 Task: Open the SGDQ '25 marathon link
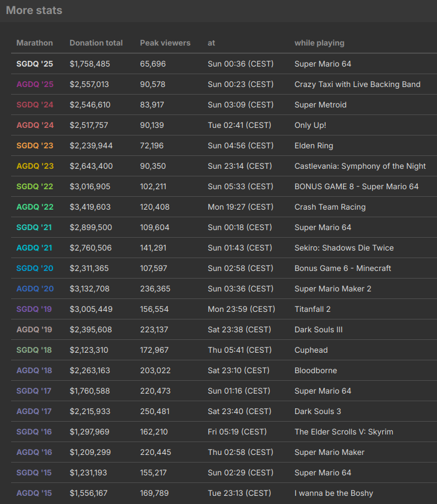[x=34, y=64]
